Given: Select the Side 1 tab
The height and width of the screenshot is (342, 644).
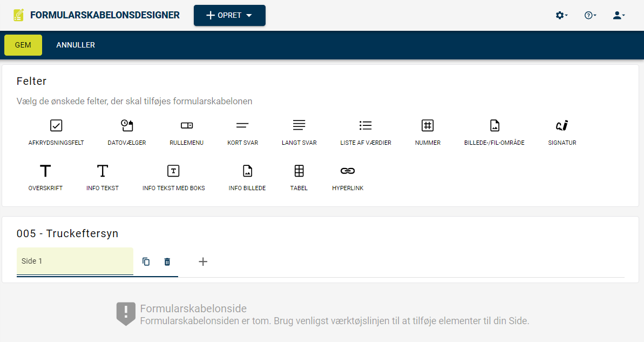Looking at the screenshot, I should [x=74, y=261].
